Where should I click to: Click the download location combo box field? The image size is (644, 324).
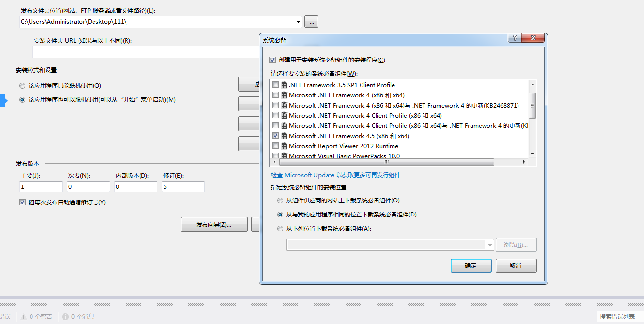click(390, 245)
